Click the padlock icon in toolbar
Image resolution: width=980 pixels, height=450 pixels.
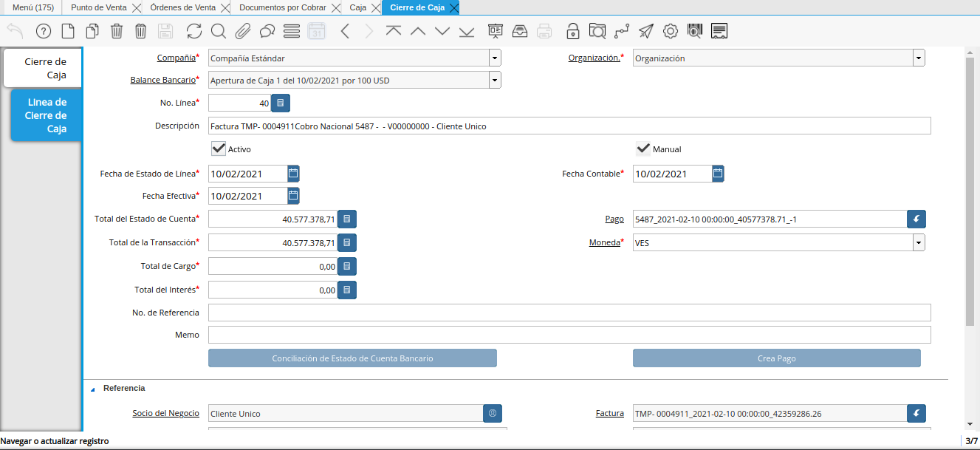click(x=573, y=31)
